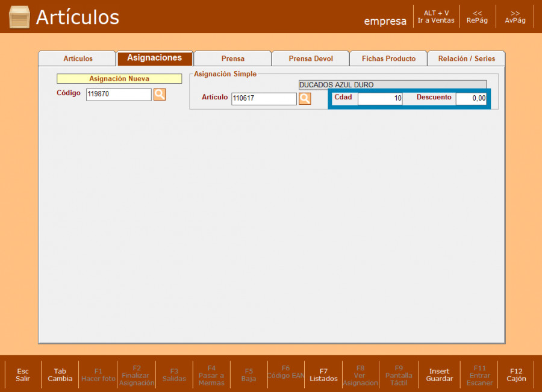Screen dimensions: 542x392
Task: Go to Fichas Producto tab
Action: tap(388, 58)
